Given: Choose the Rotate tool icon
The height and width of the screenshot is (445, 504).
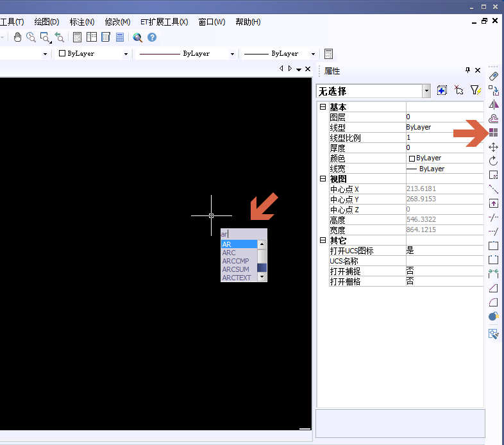Looking at the screenshot, I should tap(493, 161).
